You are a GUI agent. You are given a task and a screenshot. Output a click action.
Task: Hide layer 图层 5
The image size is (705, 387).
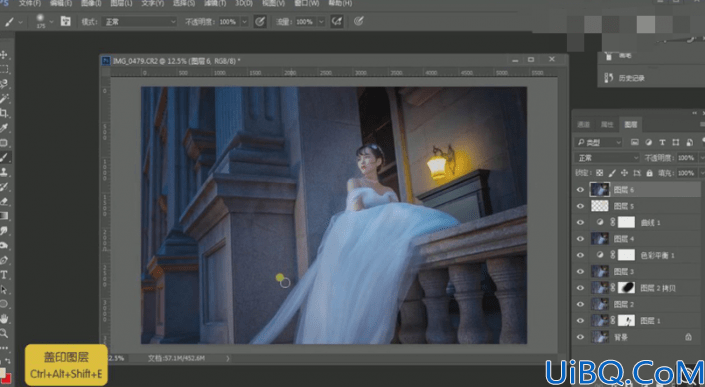point(580,206)
